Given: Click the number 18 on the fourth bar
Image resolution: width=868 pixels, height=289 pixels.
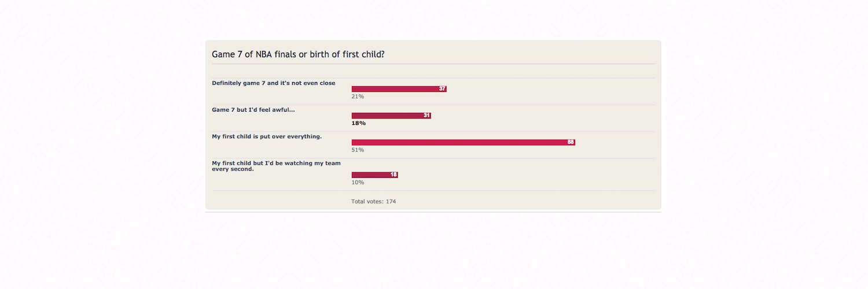Looking at the screenshot, I should coord(393,175).
